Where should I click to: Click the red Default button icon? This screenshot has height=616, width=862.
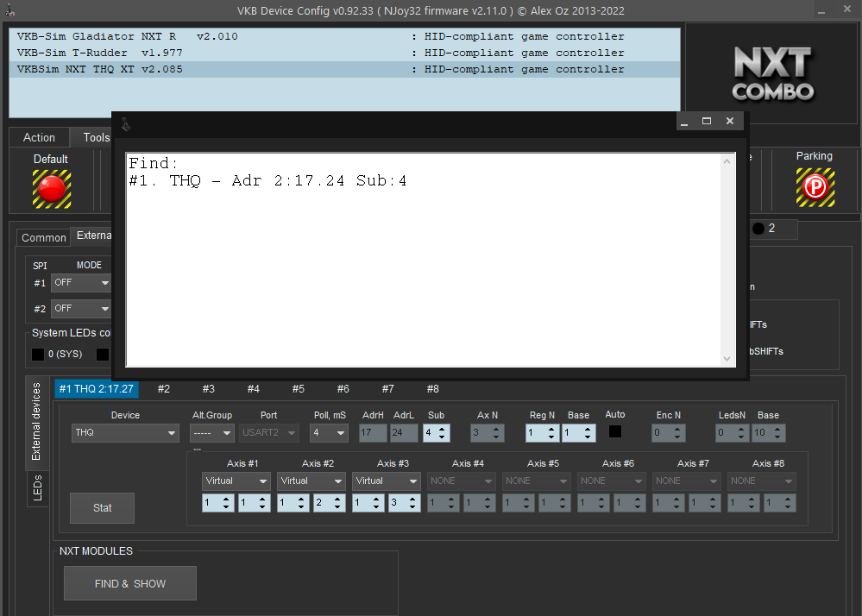[x=52, y=189]
